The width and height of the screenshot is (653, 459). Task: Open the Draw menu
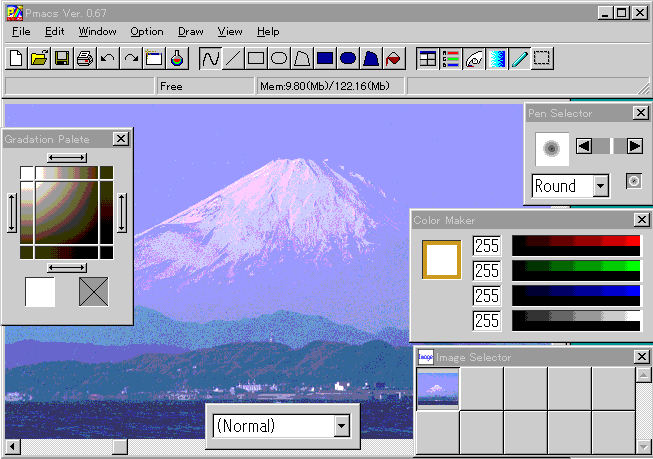pyautogui.click(x=191, y=32)
